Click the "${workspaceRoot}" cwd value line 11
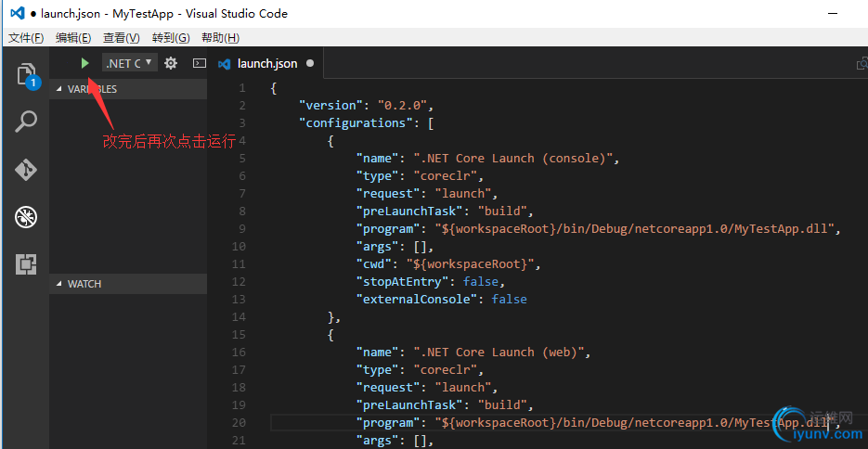The image size is (868, 449). tap(471, 264)
